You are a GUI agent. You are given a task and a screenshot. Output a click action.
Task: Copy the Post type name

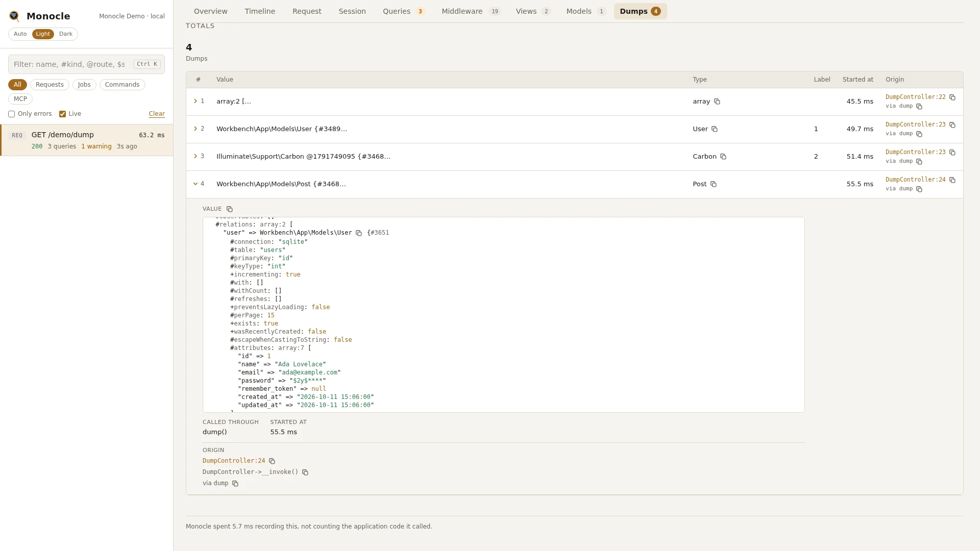pos(714,184)
